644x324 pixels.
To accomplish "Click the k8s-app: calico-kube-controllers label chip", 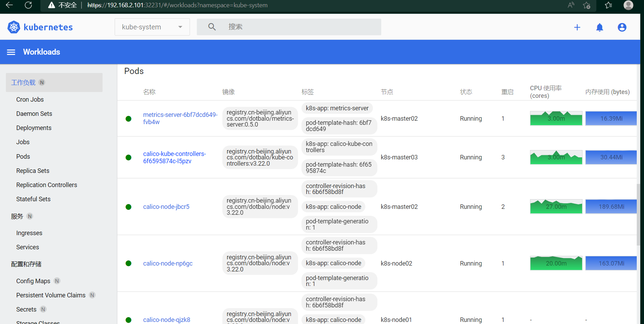I will [339, 147].
